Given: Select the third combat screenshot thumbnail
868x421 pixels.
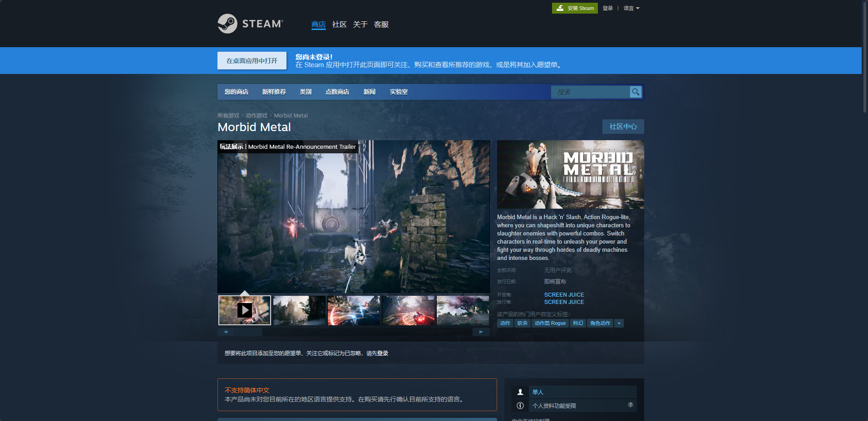Looking at the screenshot, I should pos(354,310).
